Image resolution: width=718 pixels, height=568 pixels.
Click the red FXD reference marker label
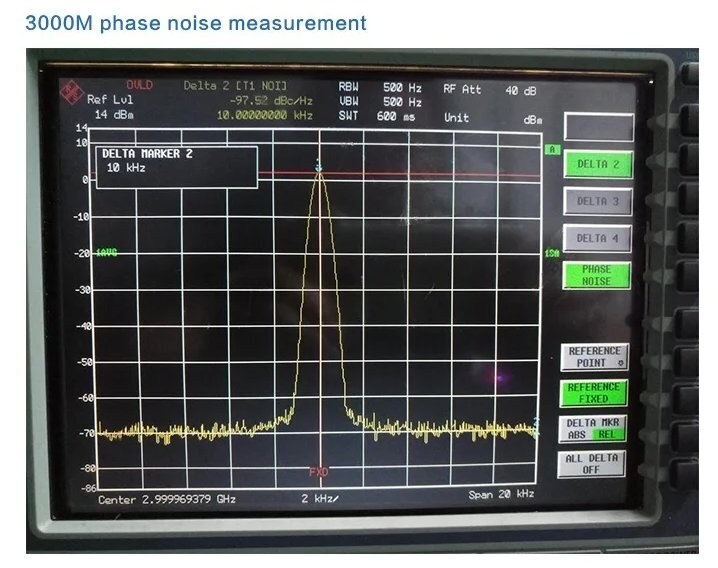pos(318,471)
